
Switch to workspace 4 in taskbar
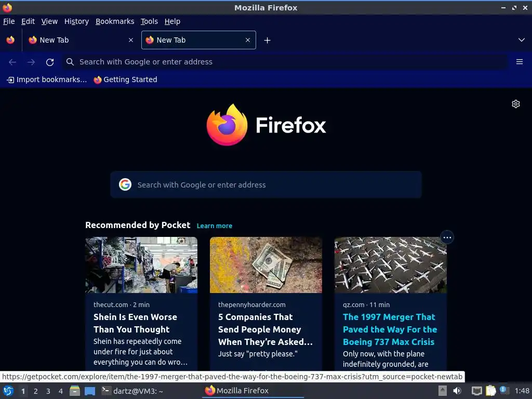click(61, 391)
